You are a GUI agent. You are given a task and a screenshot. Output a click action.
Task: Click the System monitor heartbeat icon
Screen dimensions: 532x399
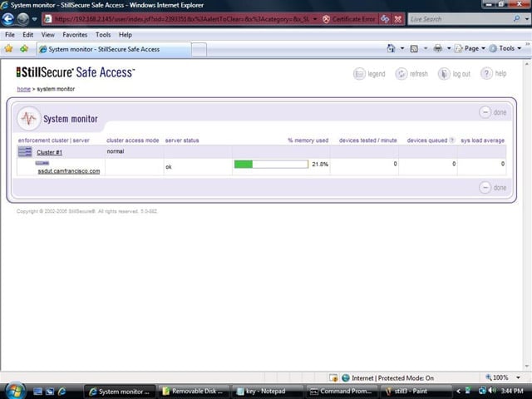coord(28,118)
